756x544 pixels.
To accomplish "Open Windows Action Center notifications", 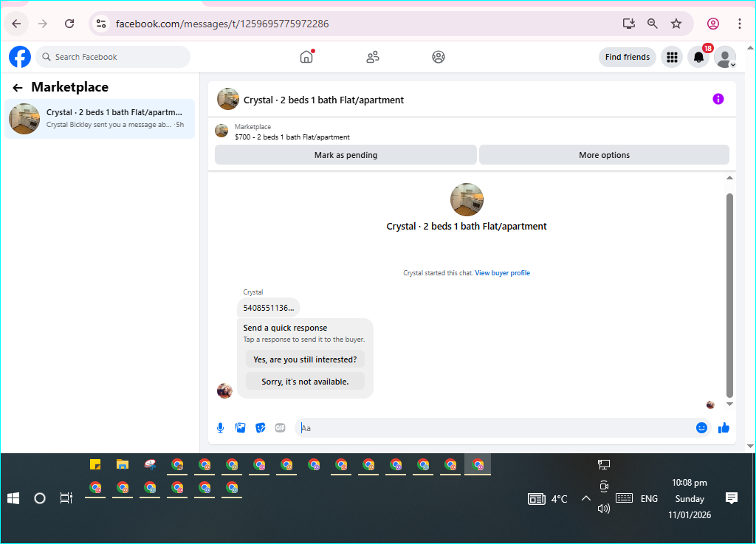I will (732, 498).
